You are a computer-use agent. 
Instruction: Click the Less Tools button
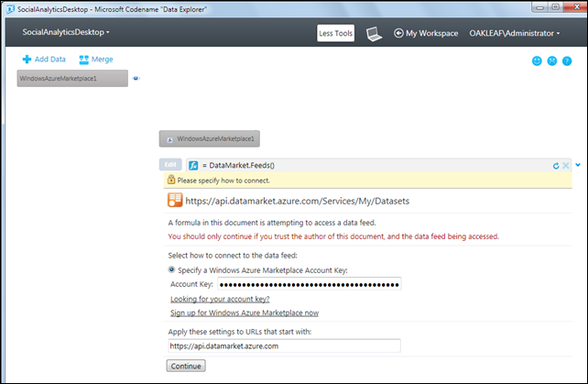[x=335, y=33]
